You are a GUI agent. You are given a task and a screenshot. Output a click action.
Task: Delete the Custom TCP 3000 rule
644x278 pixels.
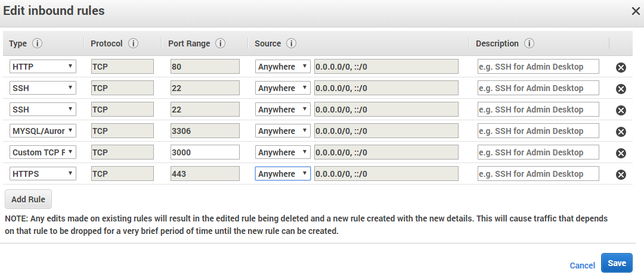tap(621, 153)
